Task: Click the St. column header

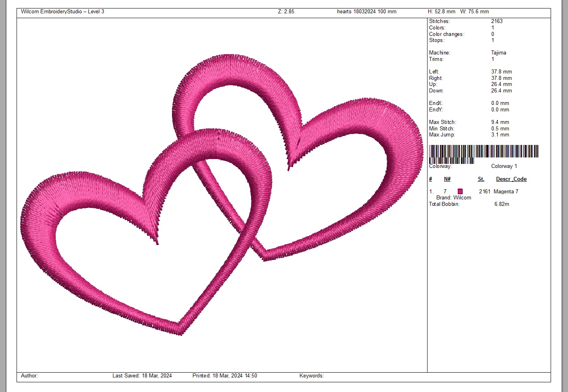Action: pos(481,179)
